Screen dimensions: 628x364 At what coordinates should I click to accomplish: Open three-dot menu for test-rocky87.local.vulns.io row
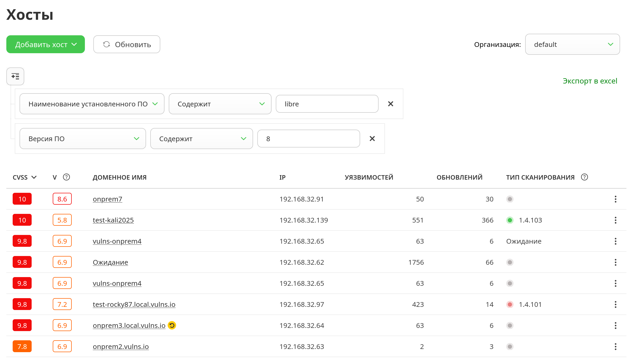[615, 304]
